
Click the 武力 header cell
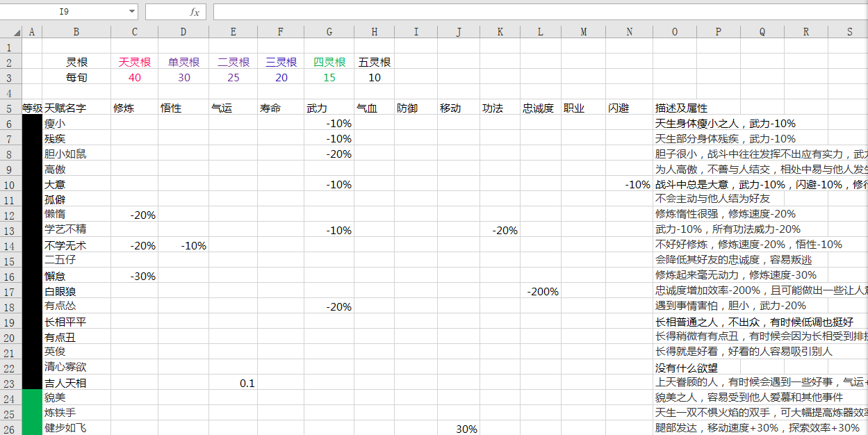click(x=329, y=108)
